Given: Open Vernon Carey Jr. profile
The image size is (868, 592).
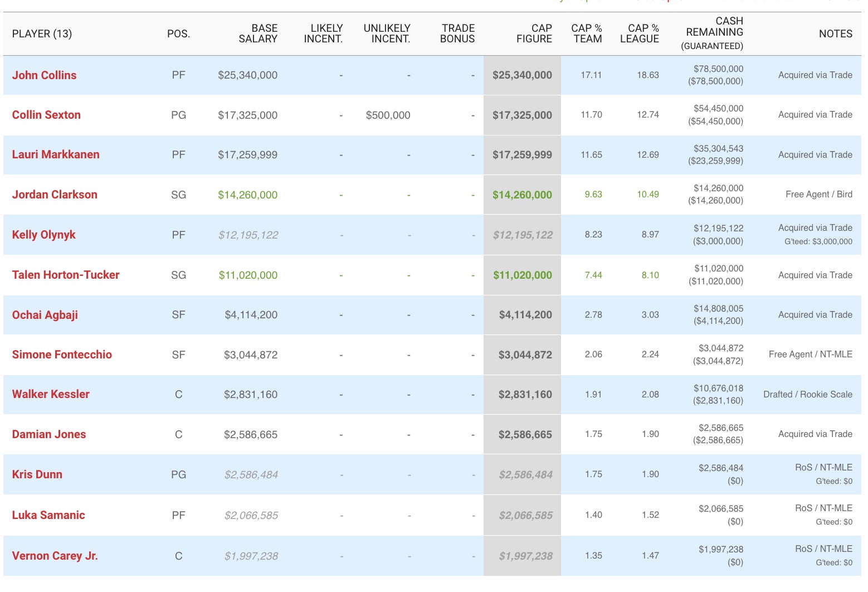Looking at the screenshot, I should tap(55, 556).
